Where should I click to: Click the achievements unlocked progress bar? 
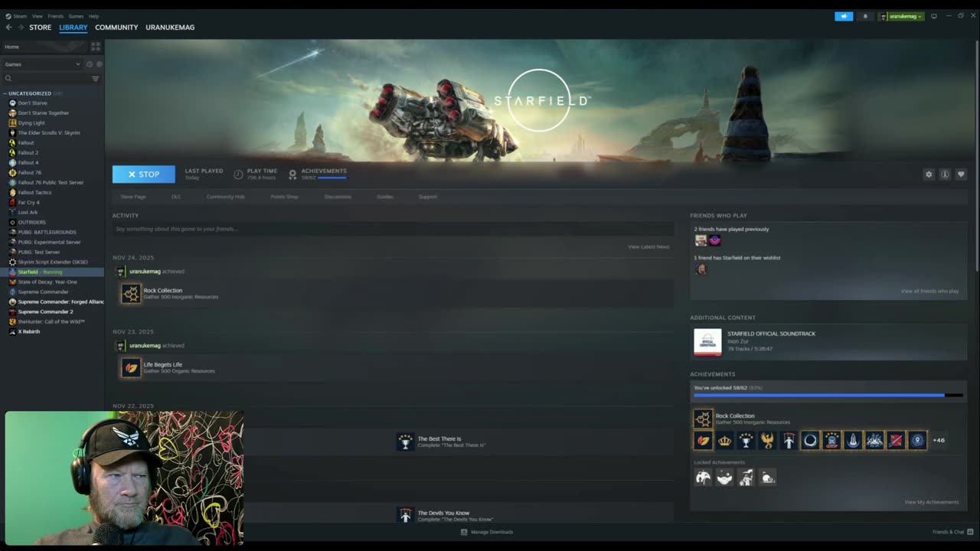coord(828,396)
